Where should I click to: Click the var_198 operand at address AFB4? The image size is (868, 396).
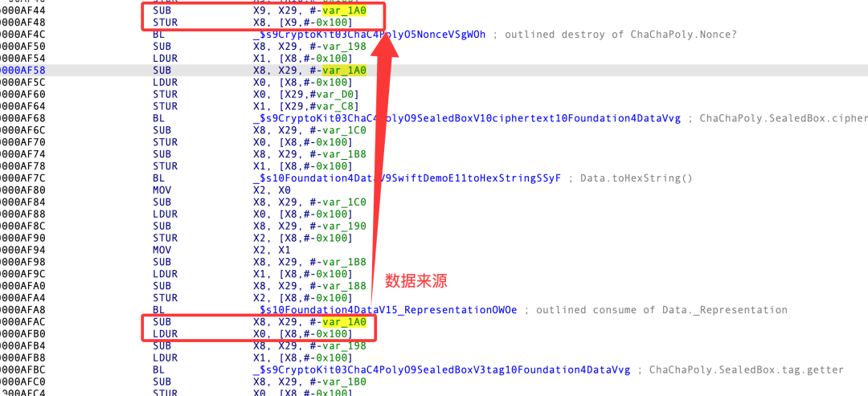tap(344, 345)
